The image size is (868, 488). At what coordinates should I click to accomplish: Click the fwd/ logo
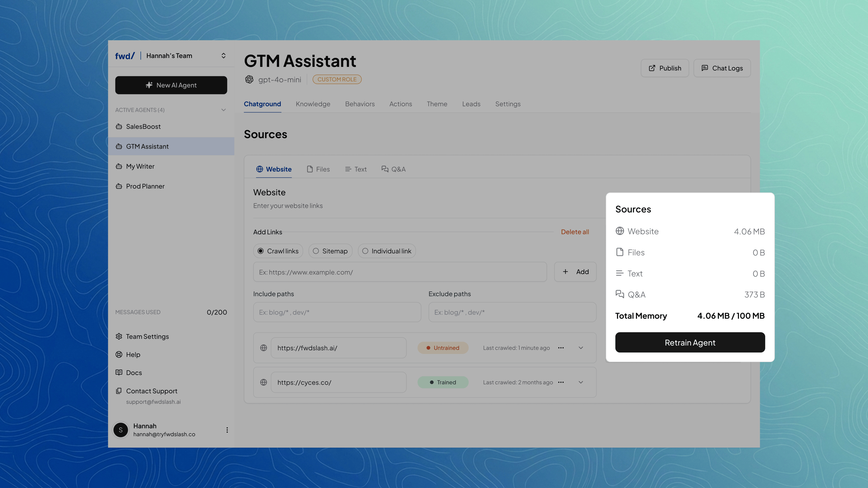(x=125, y=56)
